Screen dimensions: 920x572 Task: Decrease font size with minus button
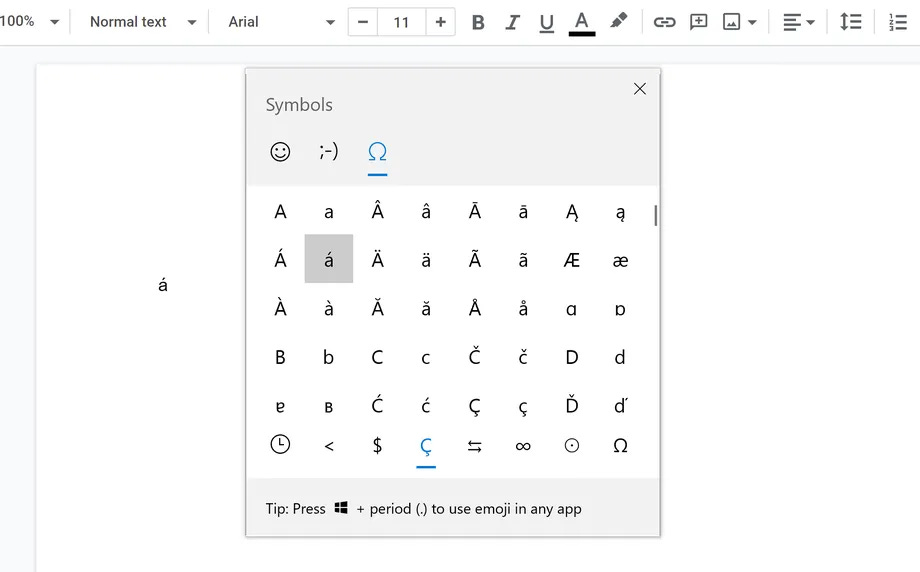click(363, 22)
